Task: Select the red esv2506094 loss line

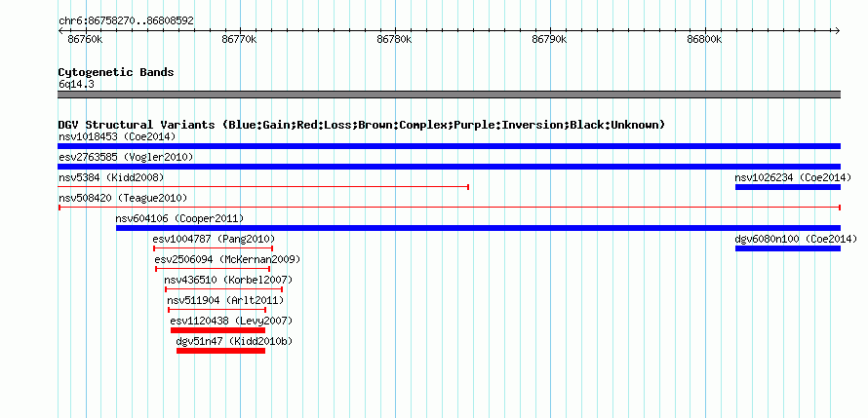Action: [x=213, y=269]
